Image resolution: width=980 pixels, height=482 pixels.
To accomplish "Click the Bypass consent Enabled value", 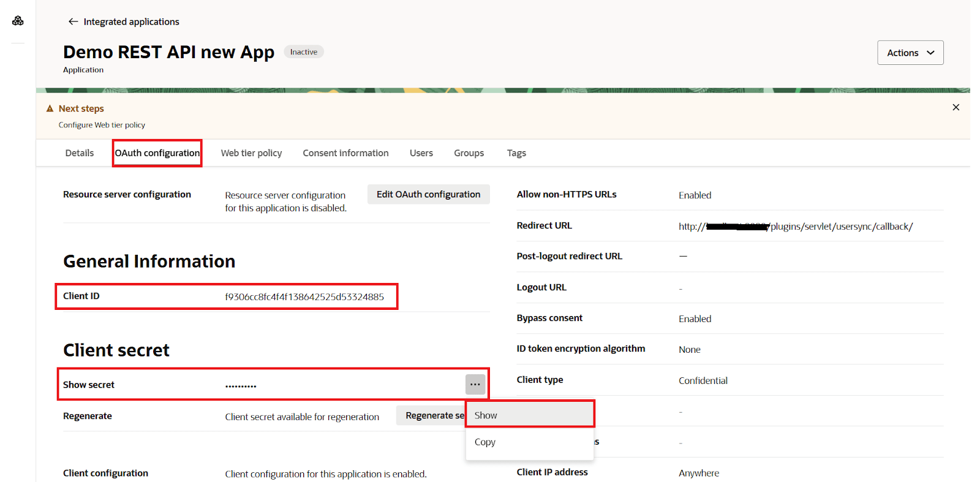I will (695, 318).
